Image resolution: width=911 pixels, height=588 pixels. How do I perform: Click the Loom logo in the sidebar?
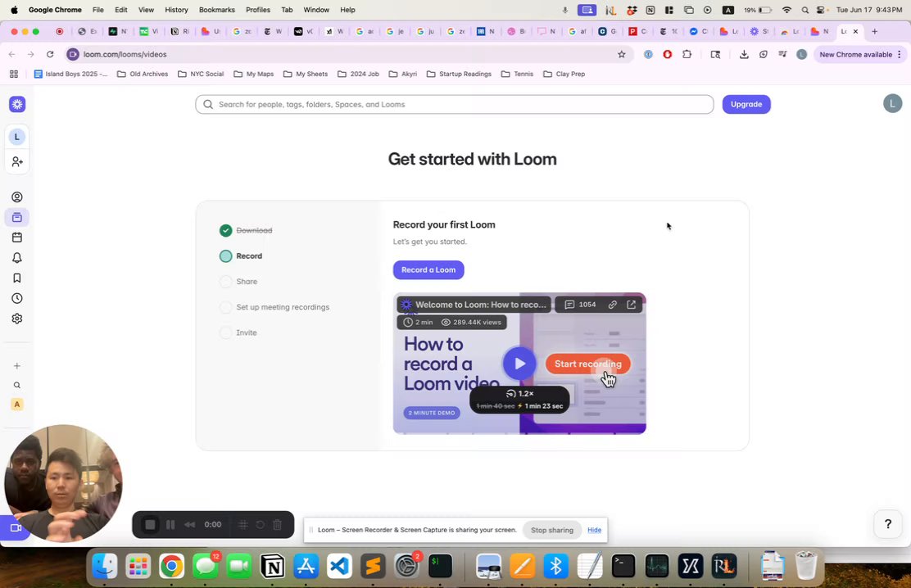coord(17,104)
